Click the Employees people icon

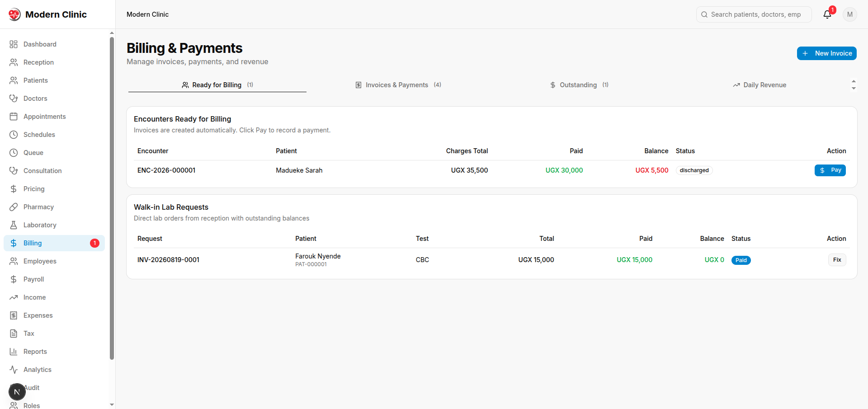14,261
